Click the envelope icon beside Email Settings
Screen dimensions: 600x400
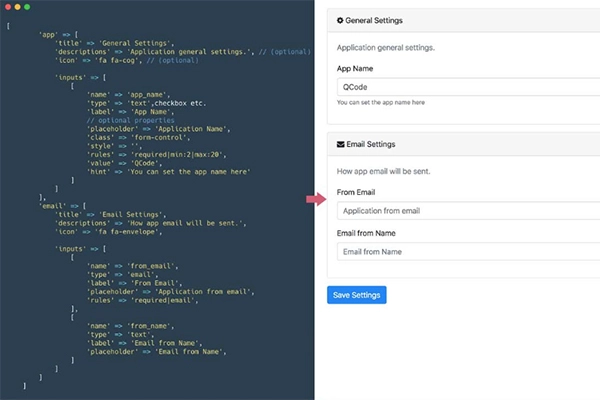coord(341,144)
